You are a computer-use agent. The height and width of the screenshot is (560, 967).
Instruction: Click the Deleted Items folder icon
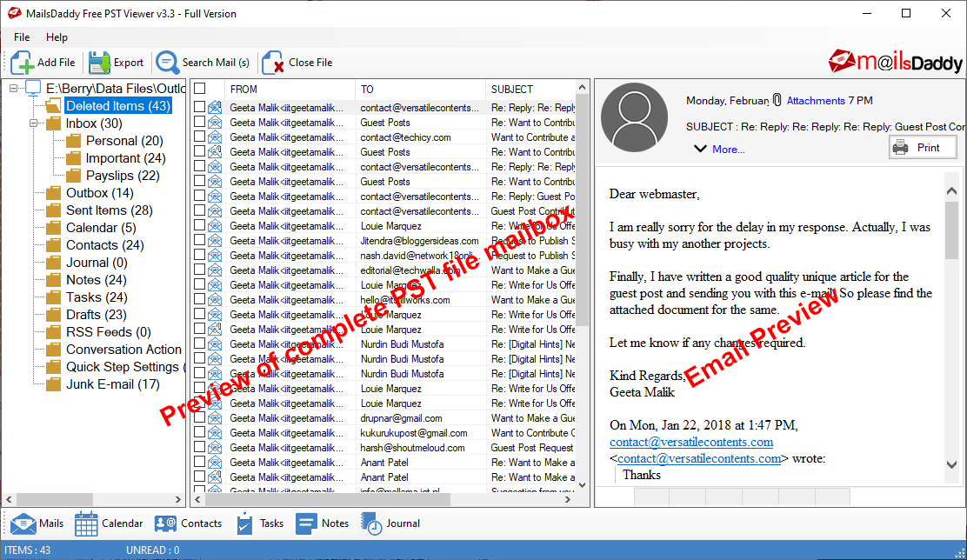54,106
